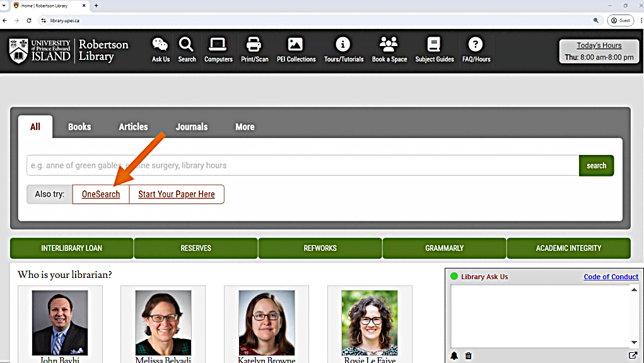Switch to the Articles tab
Viewport: 644px width, 363px height.
tap(133, 127)
